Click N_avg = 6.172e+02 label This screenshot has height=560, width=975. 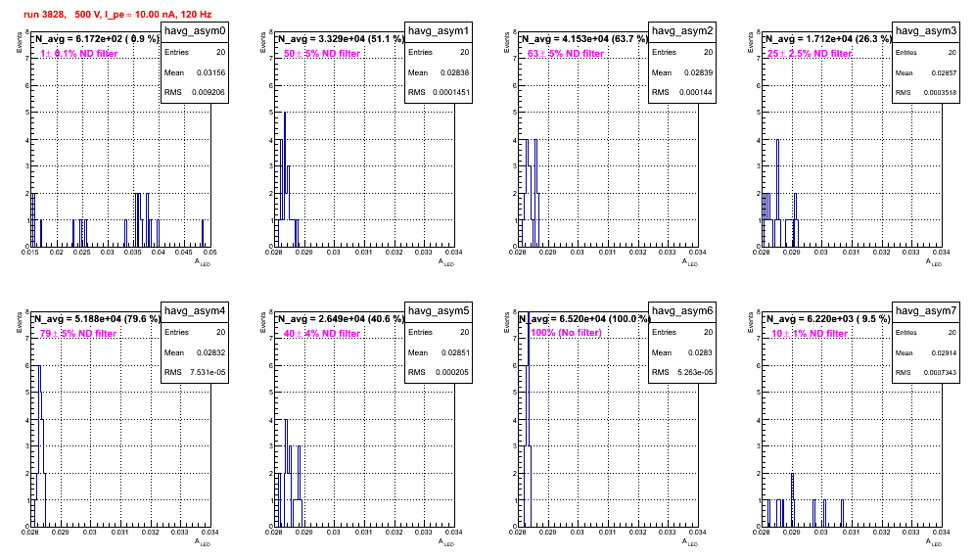tap(96, 39)
